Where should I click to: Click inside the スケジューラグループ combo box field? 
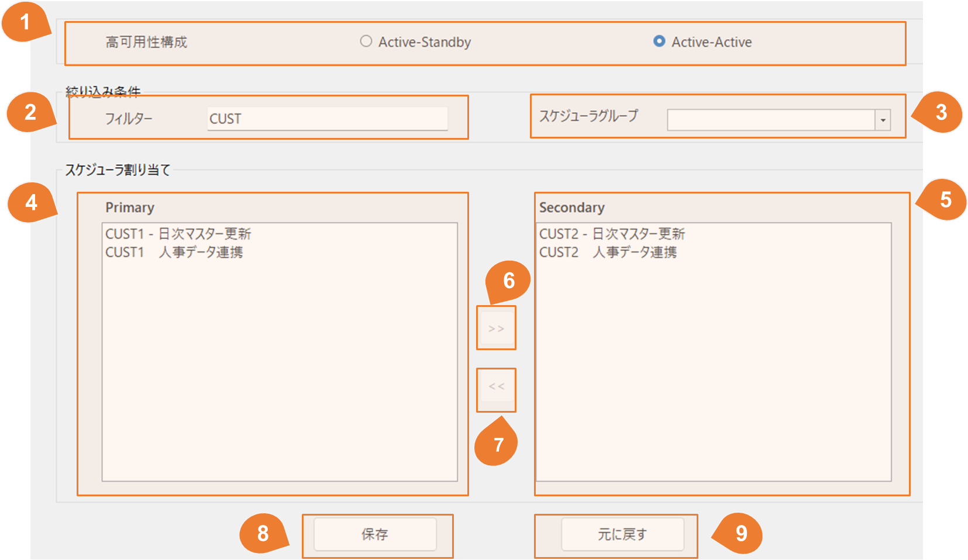(x=771, y=120)
